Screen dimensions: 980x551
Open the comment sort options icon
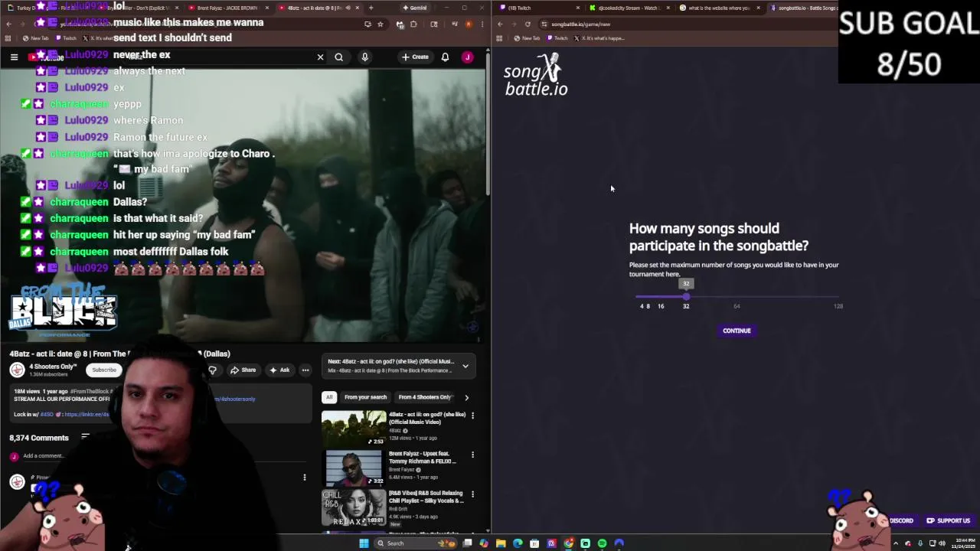(x=85, y=436)
